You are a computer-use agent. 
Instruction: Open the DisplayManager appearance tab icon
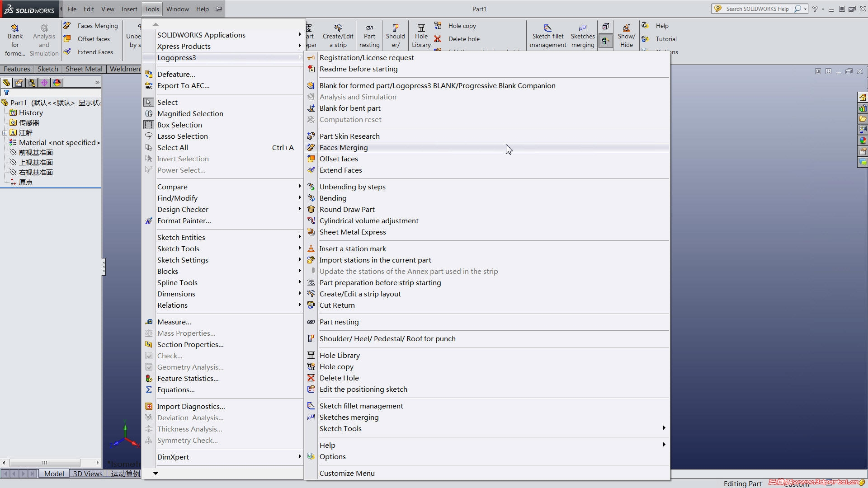click(57, 83)
